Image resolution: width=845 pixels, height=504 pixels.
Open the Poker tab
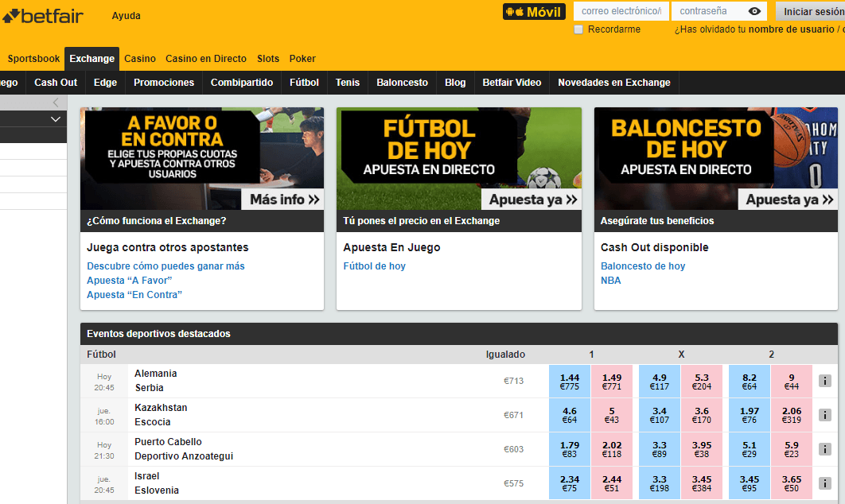[x=302, y=59]
